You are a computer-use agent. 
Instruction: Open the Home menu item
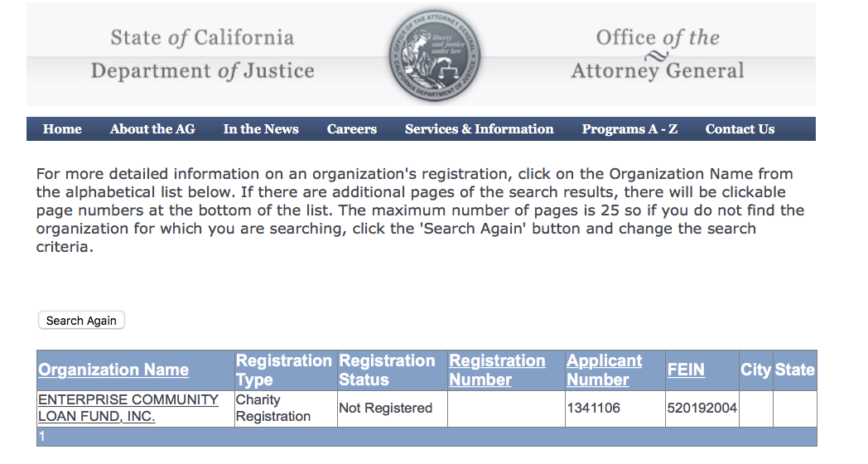coord(62,129)
